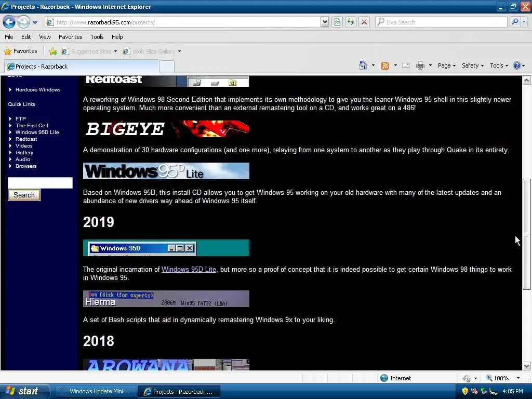Expand the Home button dropdown arrow

point(373,65)
